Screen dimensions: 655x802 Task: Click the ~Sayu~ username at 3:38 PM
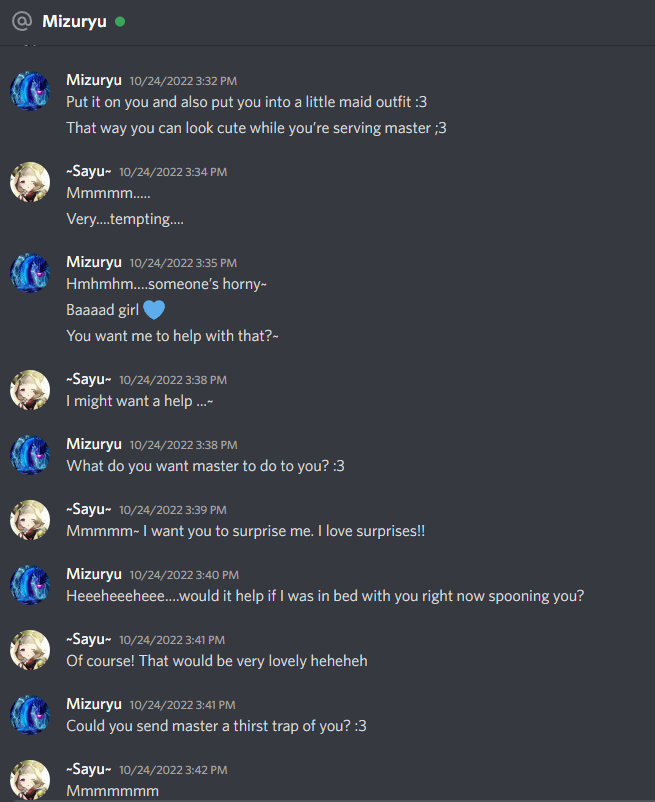(x=88, y=379)
